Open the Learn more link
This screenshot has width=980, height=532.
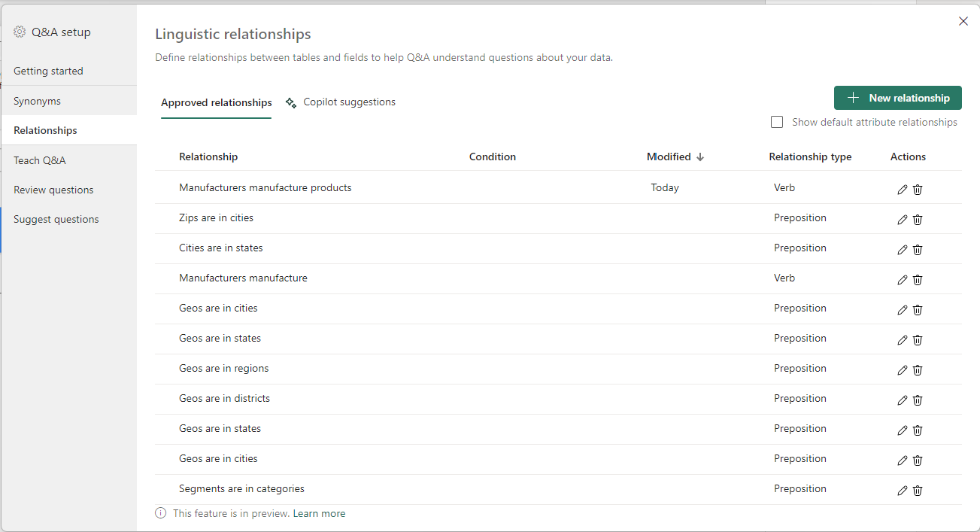tap(319, 513)
